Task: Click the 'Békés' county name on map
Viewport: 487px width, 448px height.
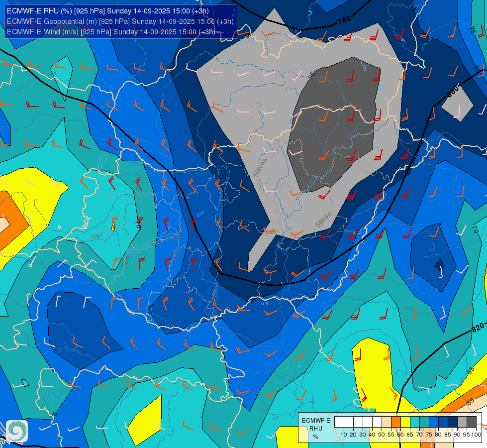Action: coord(323,220)
